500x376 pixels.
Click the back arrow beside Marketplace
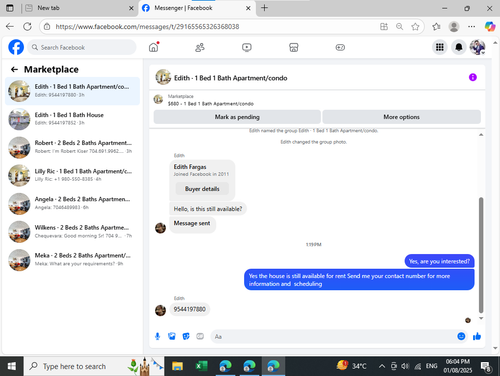pyautogui.click(x=14, y=69)
